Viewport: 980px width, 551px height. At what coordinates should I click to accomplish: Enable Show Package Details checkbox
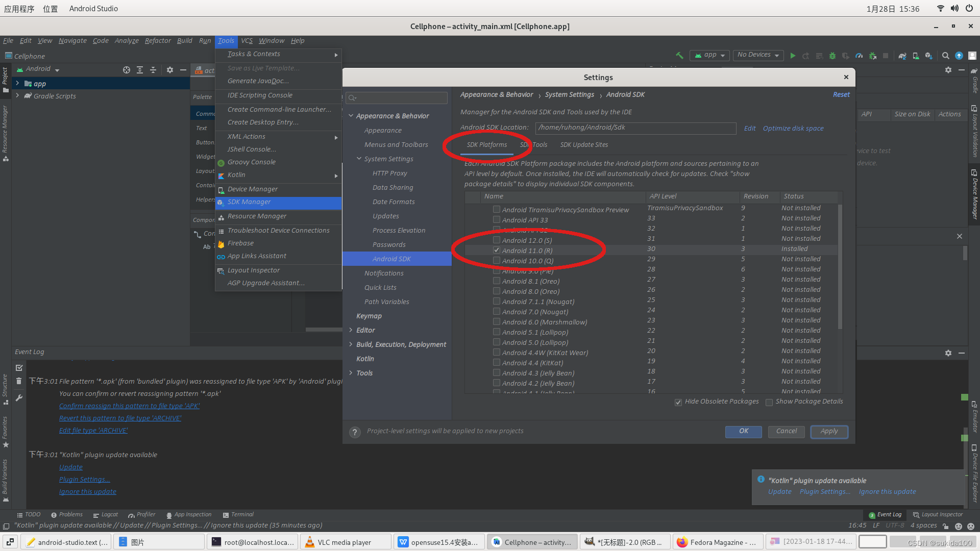(769, 403)
